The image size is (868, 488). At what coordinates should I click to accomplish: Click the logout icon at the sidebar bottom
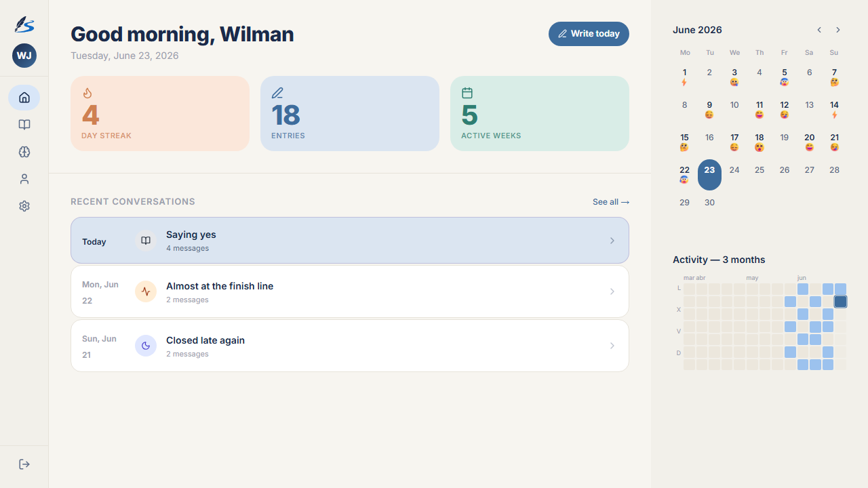[x=24, y=464]
